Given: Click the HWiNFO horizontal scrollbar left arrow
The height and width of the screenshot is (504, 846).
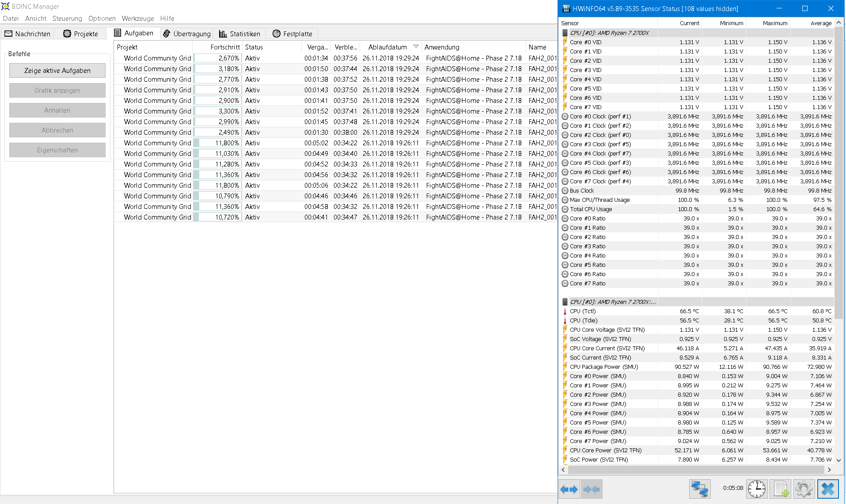Looking at the screenshot, I should coord(563,470).
